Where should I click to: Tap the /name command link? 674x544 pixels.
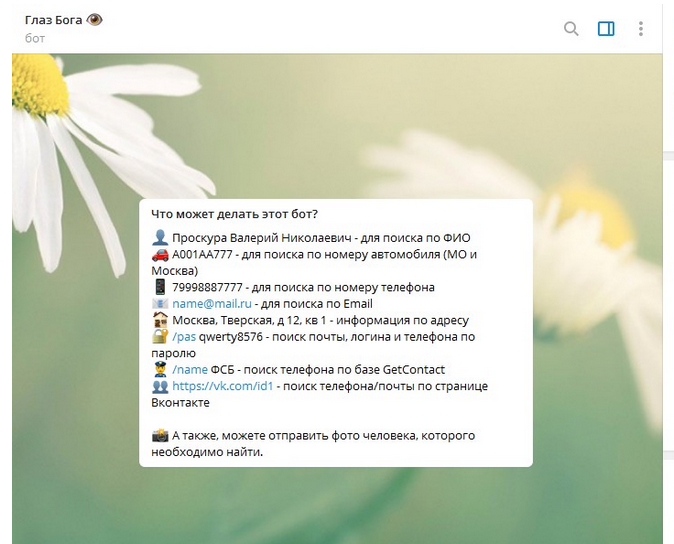click(190, 370)
